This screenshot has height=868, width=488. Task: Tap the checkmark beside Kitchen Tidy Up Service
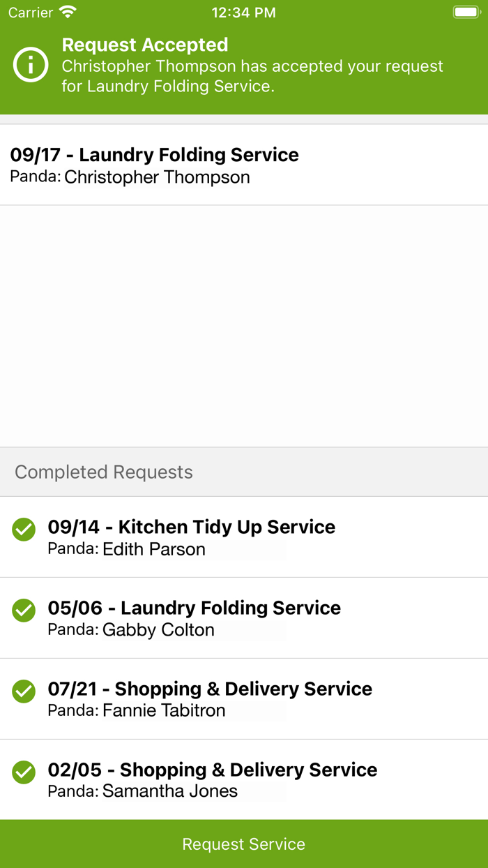coord(24,530)
